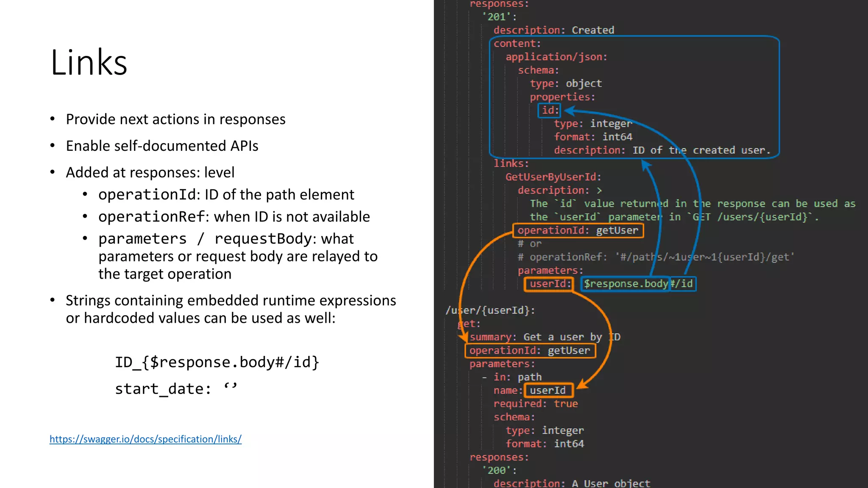The image size is (868, 488).
Task: Click the 'Links' slide title
Action: [x=89, y=63]
